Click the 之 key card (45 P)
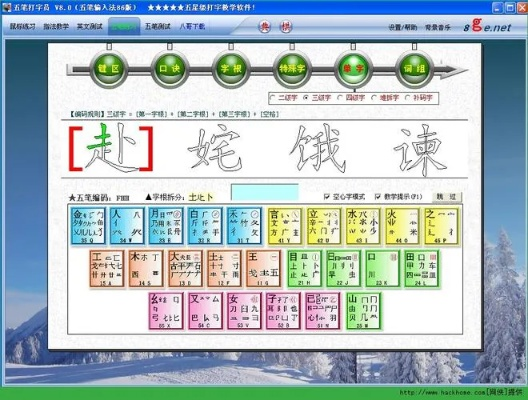The height and width of the screenshot is (400, 528). point(441,226)
